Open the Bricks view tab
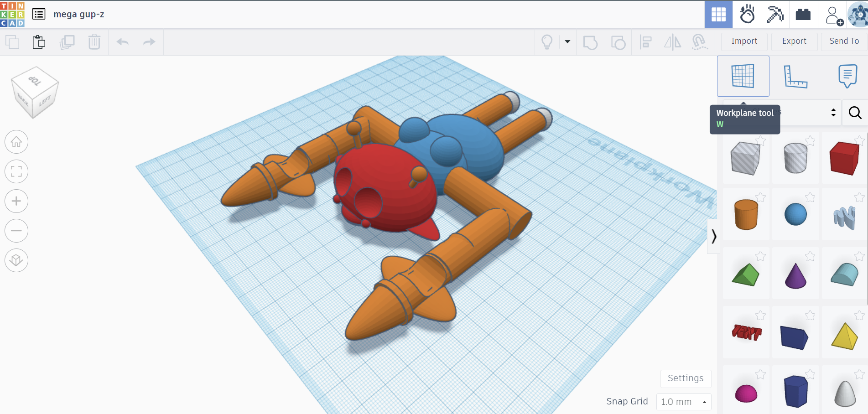The image size is (868, 414). [803, 15]
